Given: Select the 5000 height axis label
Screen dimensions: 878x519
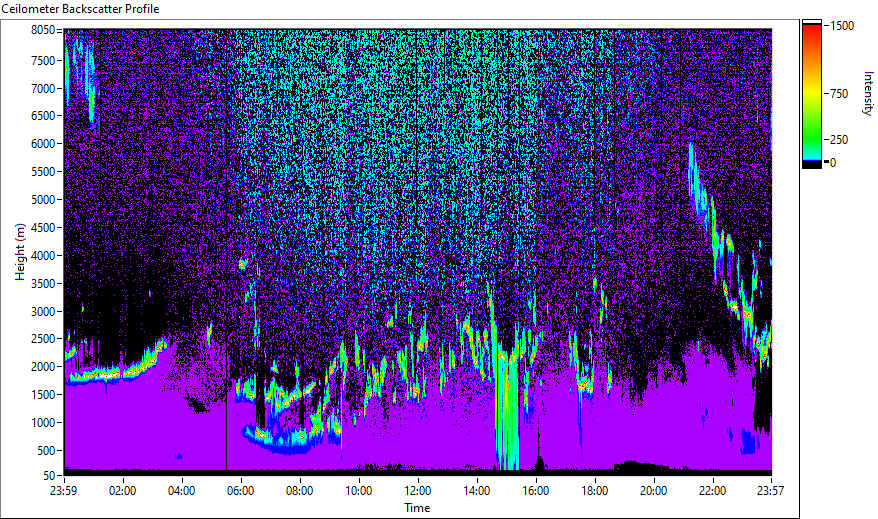Looking at the screenshot, I should [x=43, y=200].
